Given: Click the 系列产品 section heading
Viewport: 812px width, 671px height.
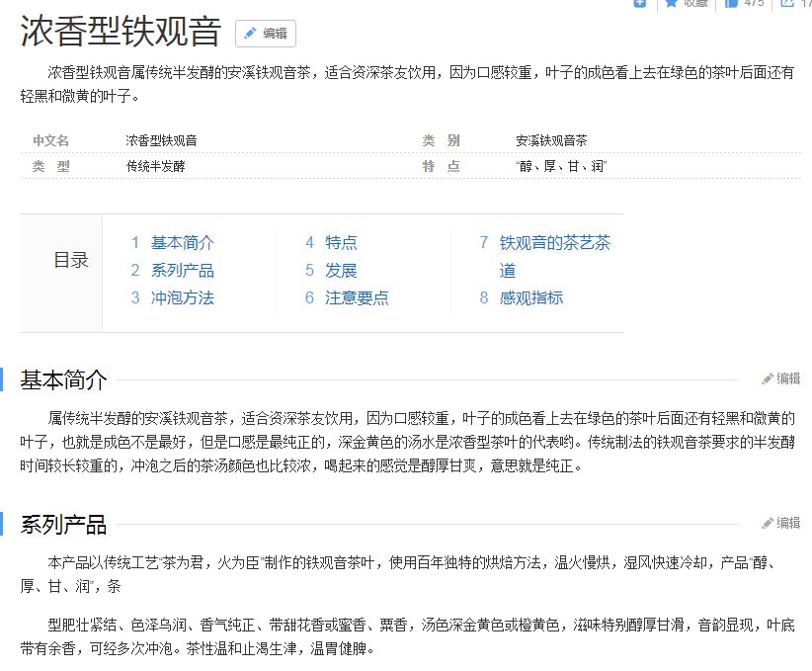Looking at the screenshot, I should [x=63, y=525].
